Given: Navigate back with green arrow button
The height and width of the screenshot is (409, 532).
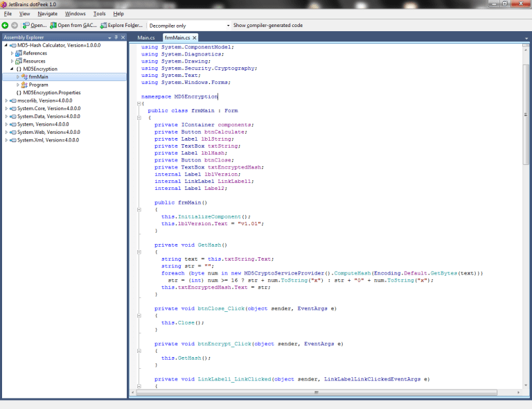Looking at the screenshot, I should (5, 25).
